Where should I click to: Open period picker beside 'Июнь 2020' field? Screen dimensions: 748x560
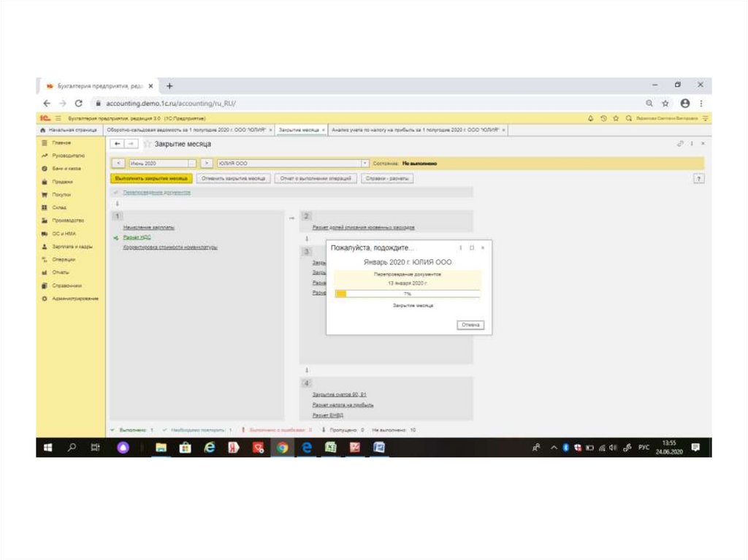(x=192, y=164)
